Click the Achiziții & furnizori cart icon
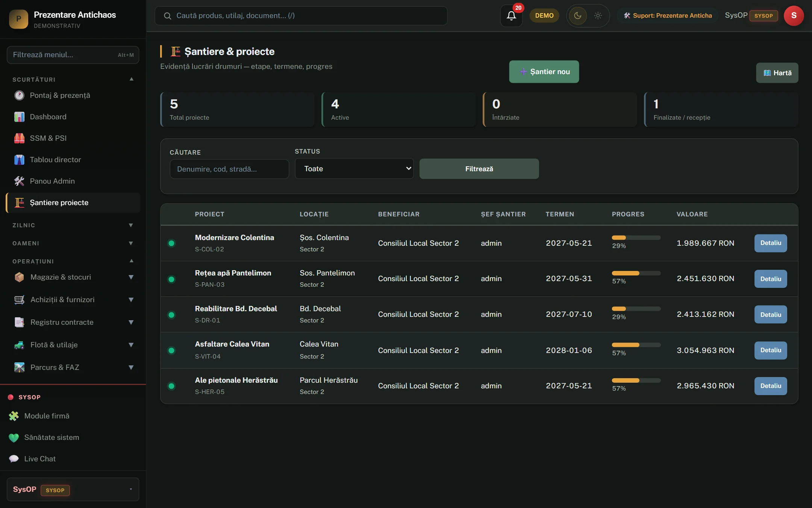 [19, 300]
